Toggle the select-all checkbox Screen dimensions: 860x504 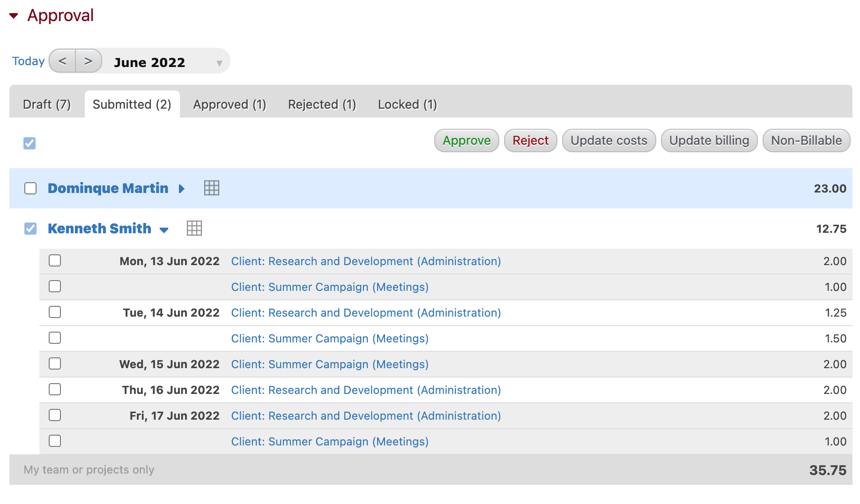29,143
